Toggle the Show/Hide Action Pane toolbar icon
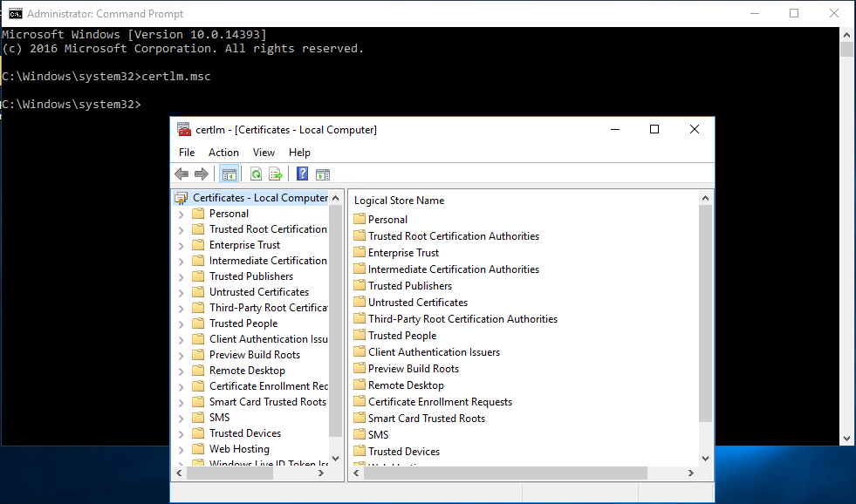The height and width of the screenshot is (504, 856). 323,174
